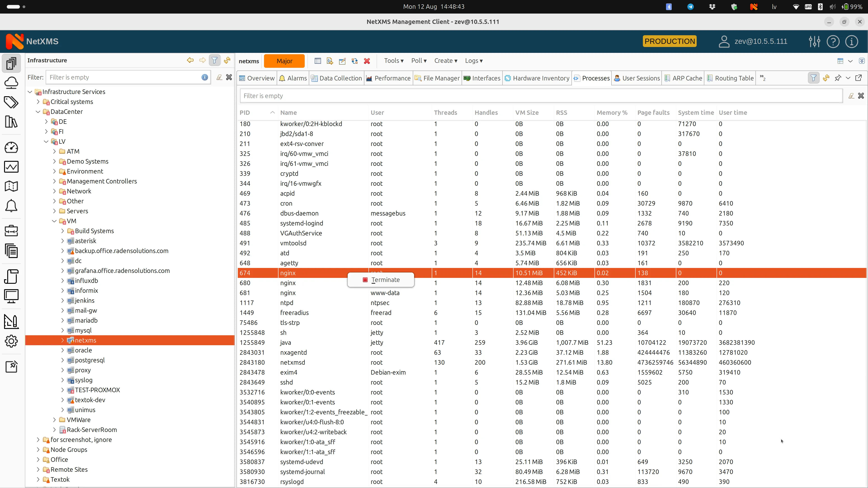Click the edit pencil icon in toolbar
The width and height of the screenshot is (868, 488).
pos(342,61)
